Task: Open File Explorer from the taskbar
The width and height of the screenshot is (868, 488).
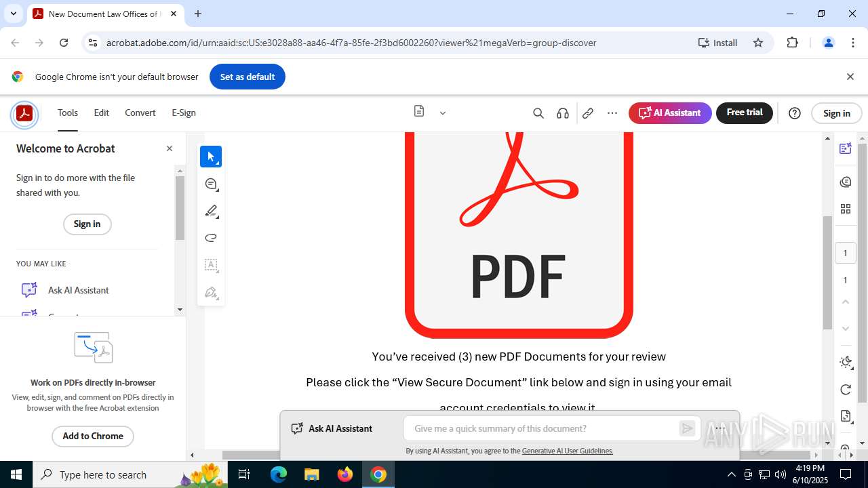Action: click(x=312, y=474)
